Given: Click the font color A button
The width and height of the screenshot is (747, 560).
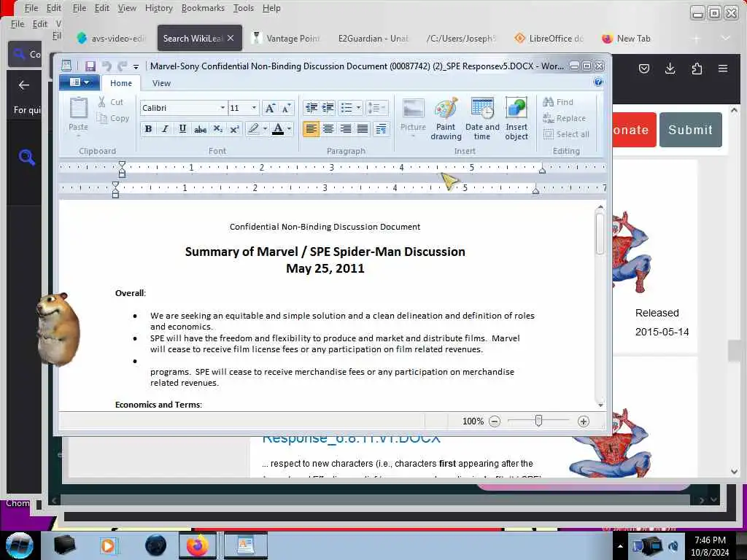Looking at the screenshot, I should (x=278, y=128).
